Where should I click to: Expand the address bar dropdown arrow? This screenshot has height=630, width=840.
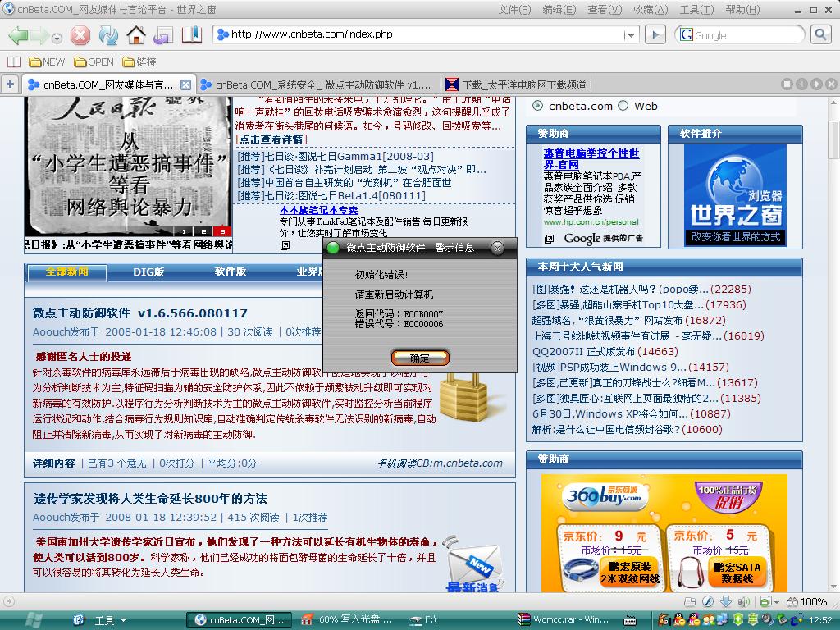coord(631,35)
